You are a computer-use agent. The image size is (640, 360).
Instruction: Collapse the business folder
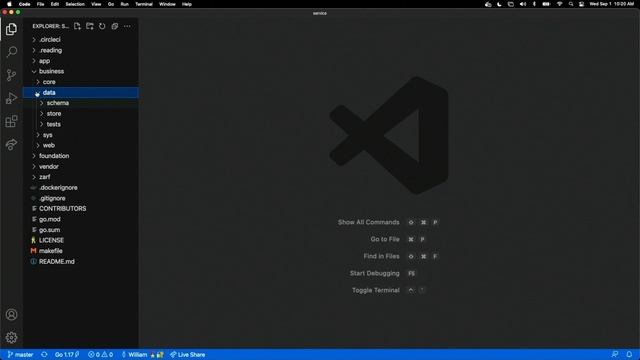[x=81, y=71]
